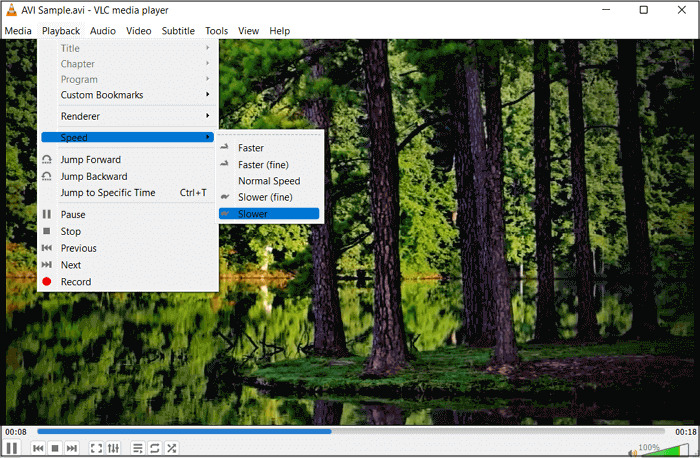700x458 pixels.
Task: Show extended settings equalizer icon
Action: click(x=113, y=448)
